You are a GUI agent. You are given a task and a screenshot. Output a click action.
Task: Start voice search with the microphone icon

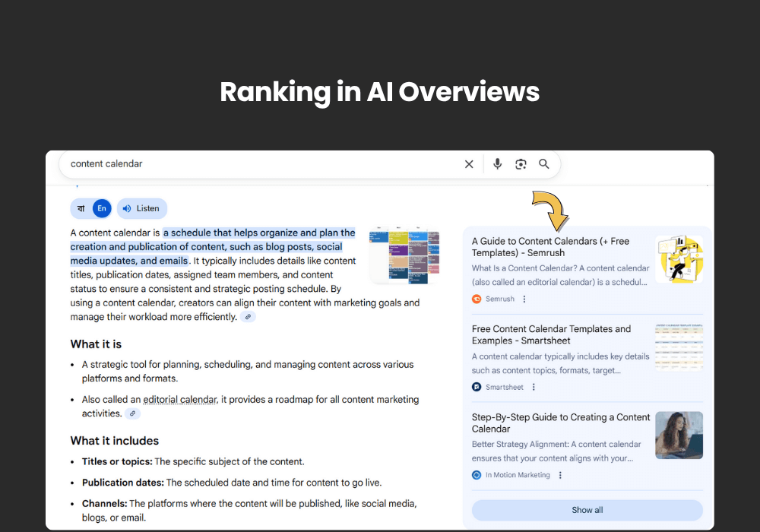[x=497, y=164]
